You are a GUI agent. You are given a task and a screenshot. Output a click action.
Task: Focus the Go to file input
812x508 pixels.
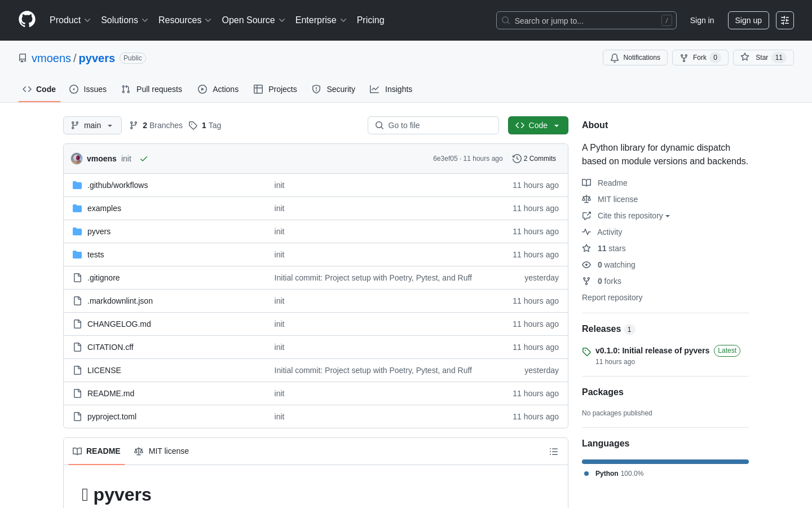click(433, 125)
